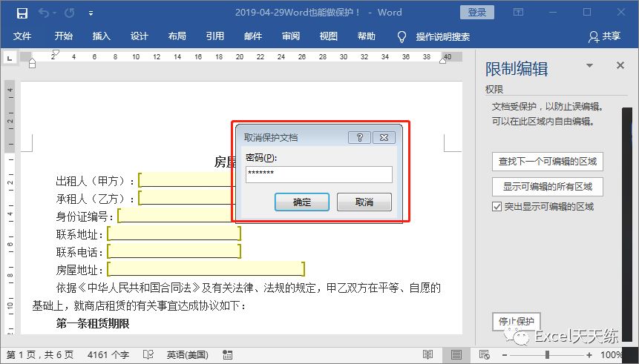639x364 pixels.
Task: Click the 联系地址 editable field
Action: pos(174,234)
